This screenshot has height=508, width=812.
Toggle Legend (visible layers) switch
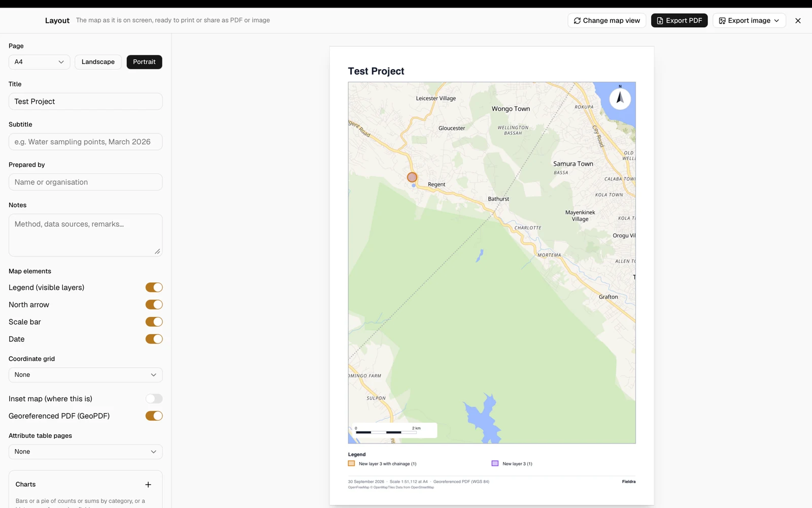pyautogui.click(x=154, y=288)
